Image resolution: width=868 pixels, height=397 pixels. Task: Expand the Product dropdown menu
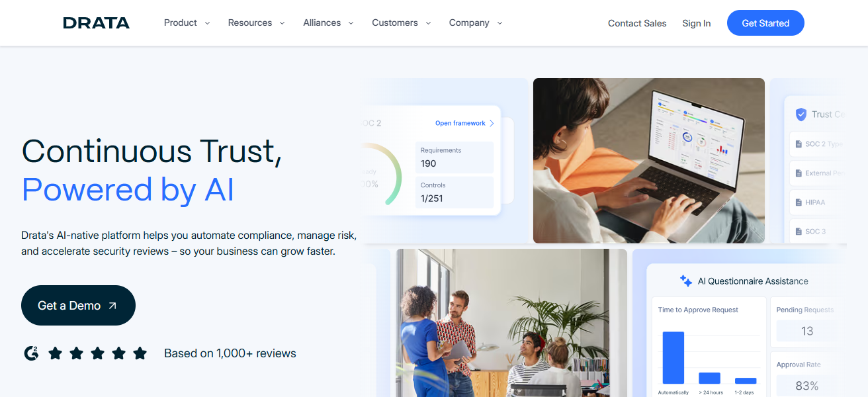point(187,23)
